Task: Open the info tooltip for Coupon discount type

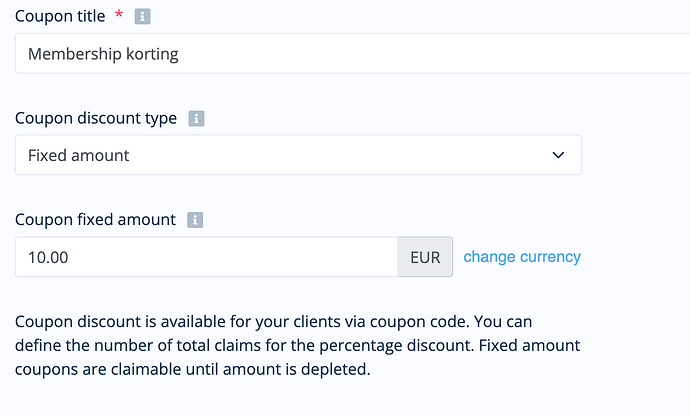Action: click(196, 118)
